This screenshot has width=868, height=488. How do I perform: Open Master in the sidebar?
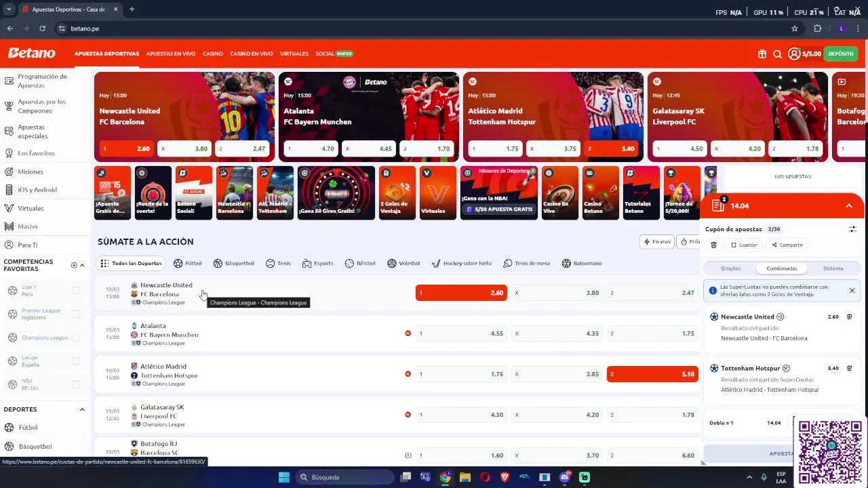(x=28, y=226)
